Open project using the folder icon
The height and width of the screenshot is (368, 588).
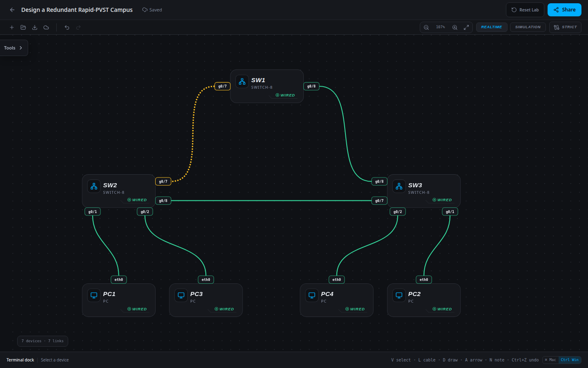(23, 27)
